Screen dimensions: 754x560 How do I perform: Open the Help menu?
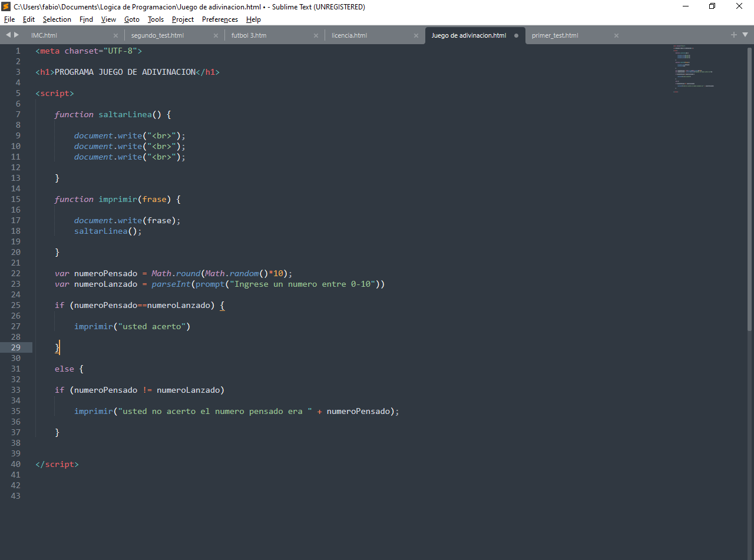(x=253, y=19)
